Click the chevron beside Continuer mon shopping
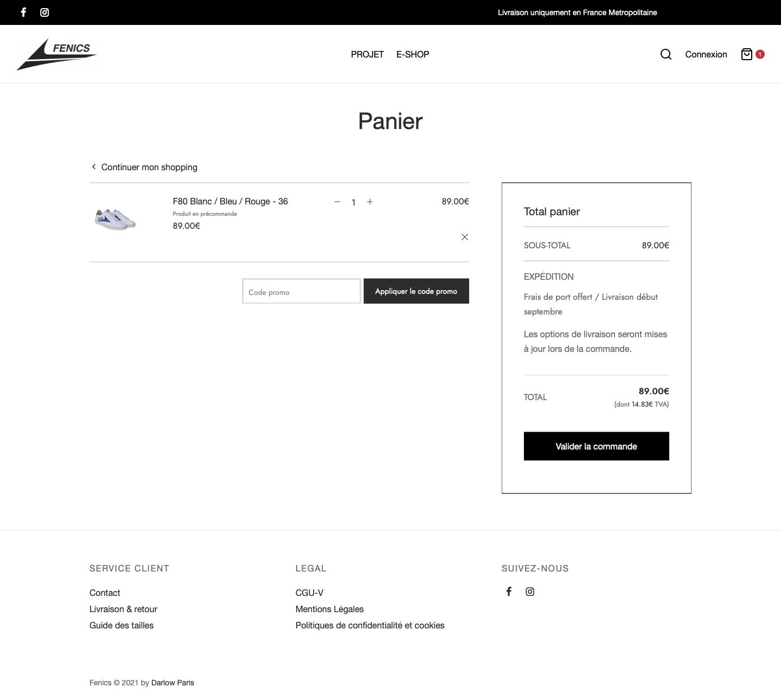The width and height of the screenshot is (781, 700). tap(94, 166)
